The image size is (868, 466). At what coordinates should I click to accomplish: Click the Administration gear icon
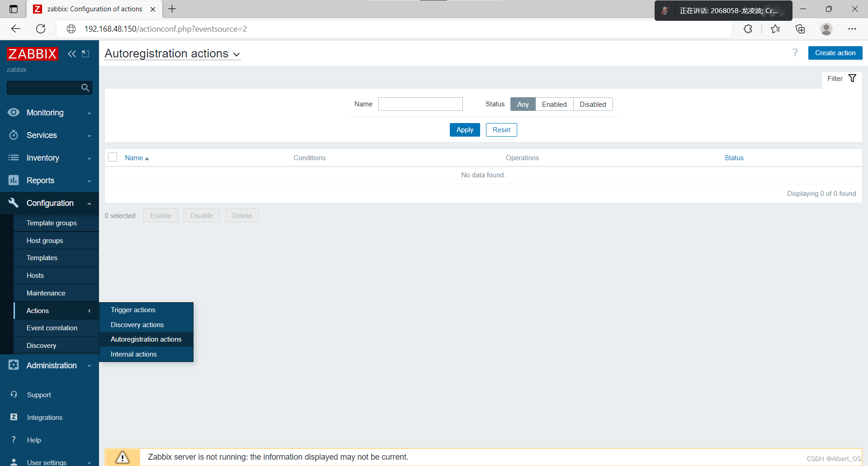14,365
